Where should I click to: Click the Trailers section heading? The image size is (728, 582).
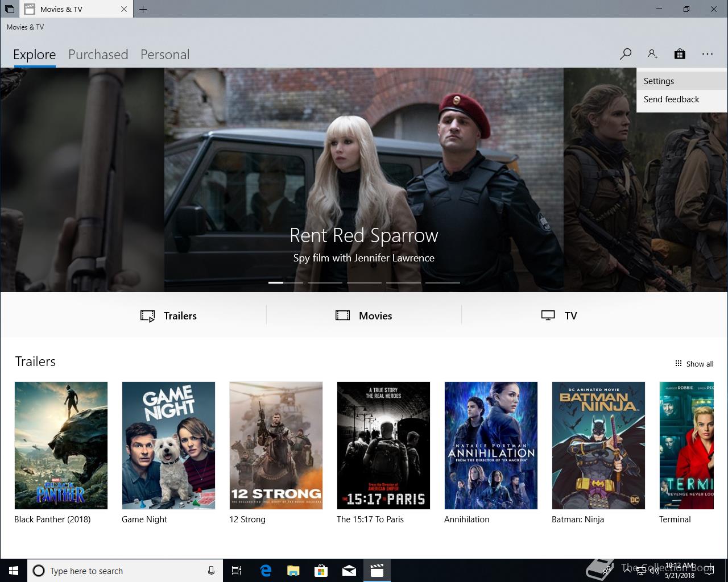point(35,361)
